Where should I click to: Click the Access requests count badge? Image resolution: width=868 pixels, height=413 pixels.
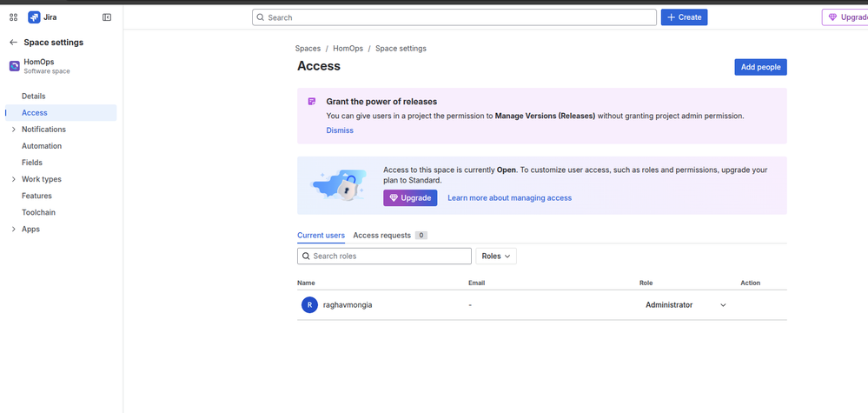pyautogui.click(x=421, y=236)
